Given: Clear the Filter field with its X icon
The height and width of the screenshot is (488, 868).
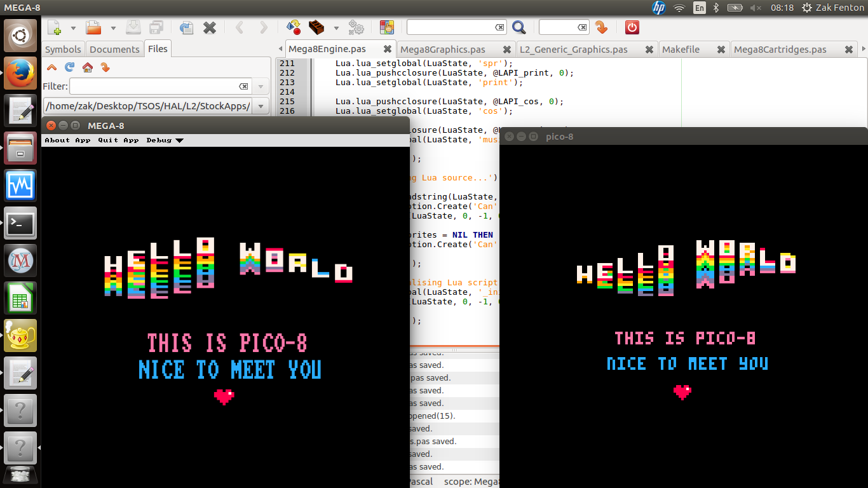Looking at the screenshot, I should [x=243, y=86].
